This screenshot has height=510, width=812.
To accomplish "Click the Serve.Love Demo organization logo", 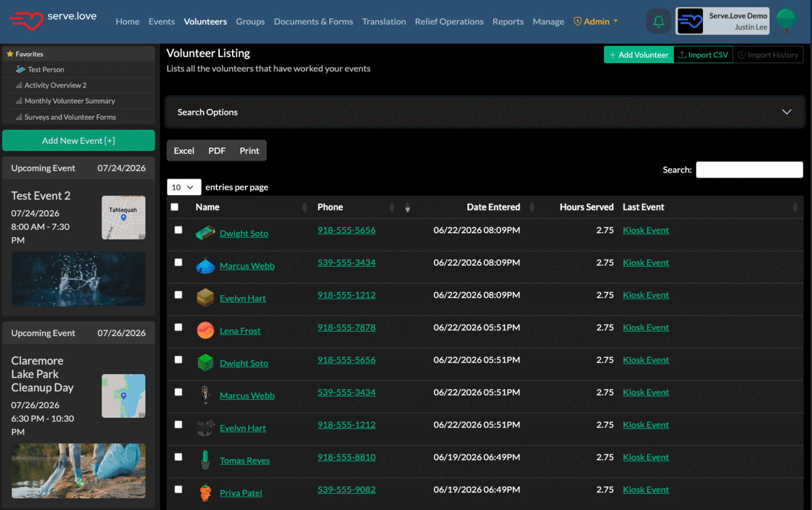I will pyautogui.click(x=690, y=21).
